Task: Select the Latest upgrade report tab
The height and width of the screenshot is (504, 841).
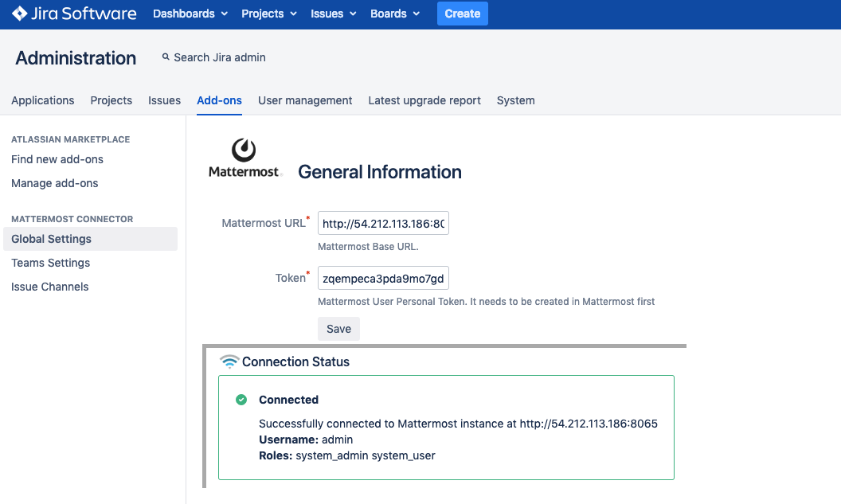Action: coord(424,100)
